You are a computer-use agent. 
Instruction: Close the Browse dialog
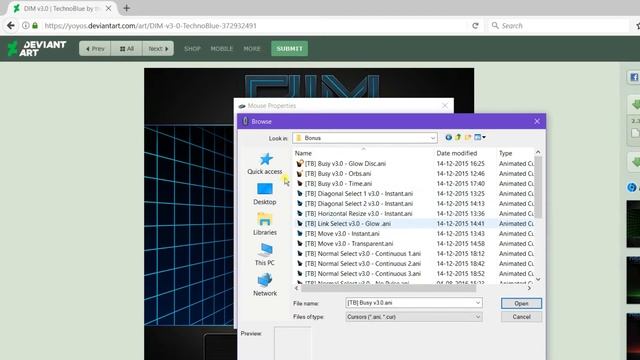(537, 121)
